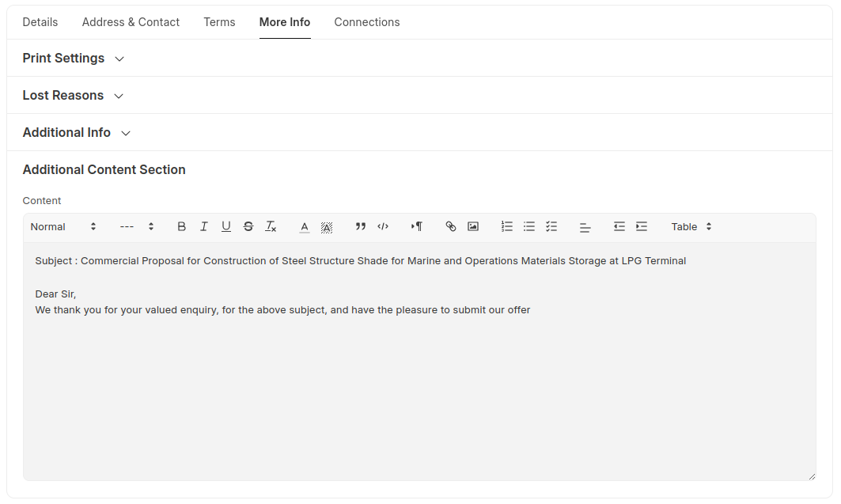This screenshot has width=841, height=504.
Task: Toggle bold formatting in editor toolbar
Action: 181,226
